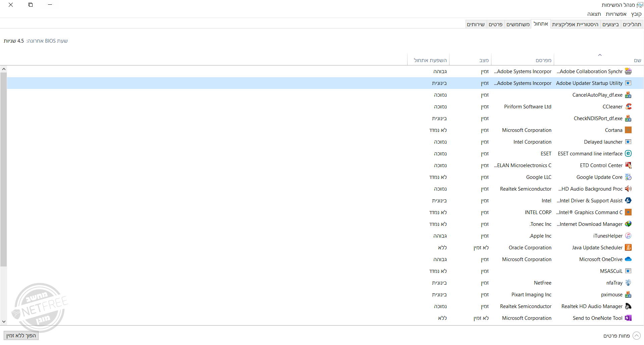Open the תצוגה (View) menu

594,14
